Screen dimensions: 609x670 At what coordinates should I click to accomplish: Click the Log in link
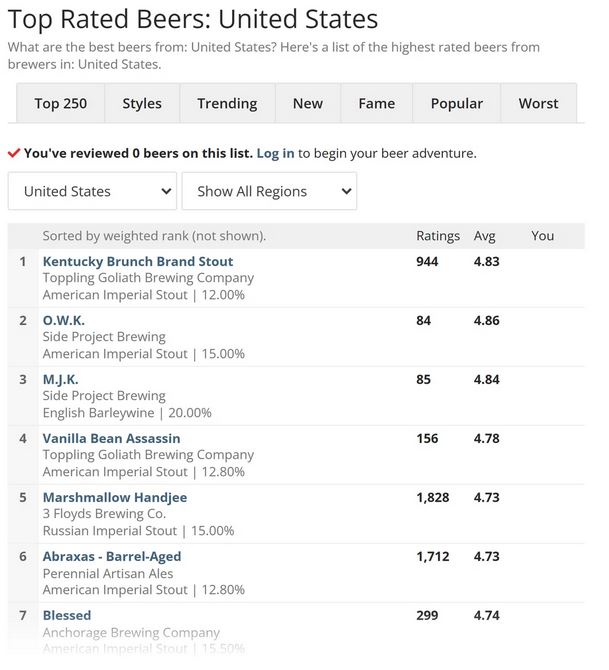[x=275, y=153]
